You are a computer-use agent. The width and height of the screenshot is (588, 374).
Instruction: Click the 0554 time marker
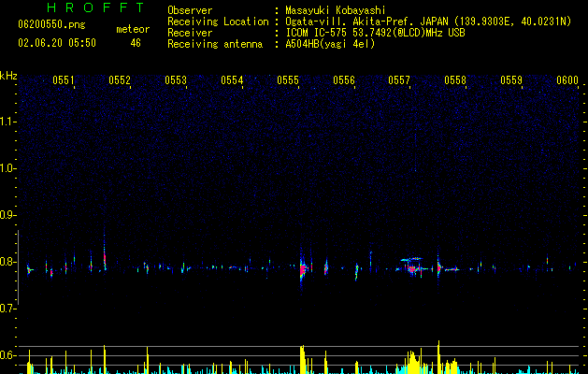[x=232, y=80]
